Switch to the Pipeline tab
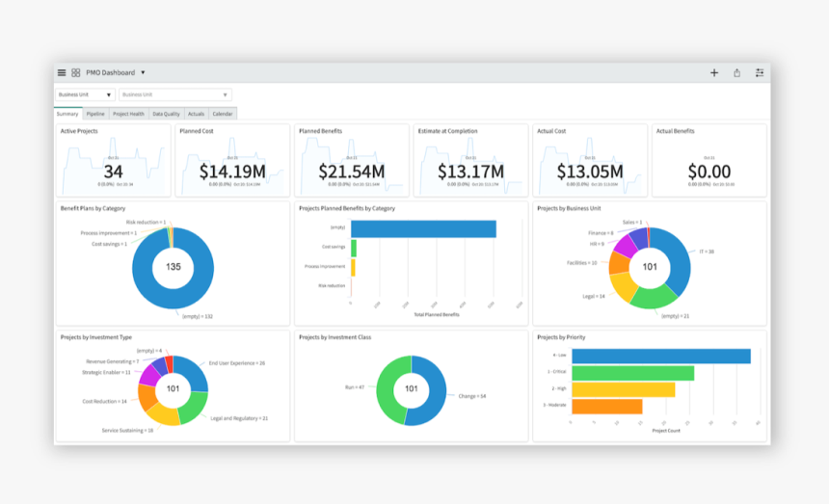This screenshot has height=504, width=829. tap(95, 114)
